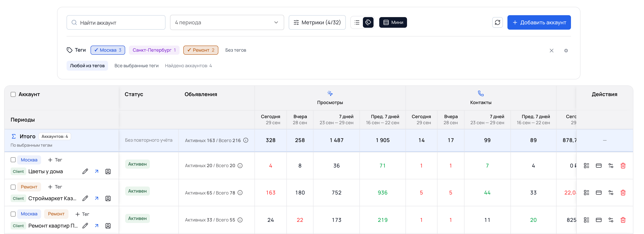The image size is (644, 234).
Task: Click the Просмотры column group header
Action: pos(330,98)
